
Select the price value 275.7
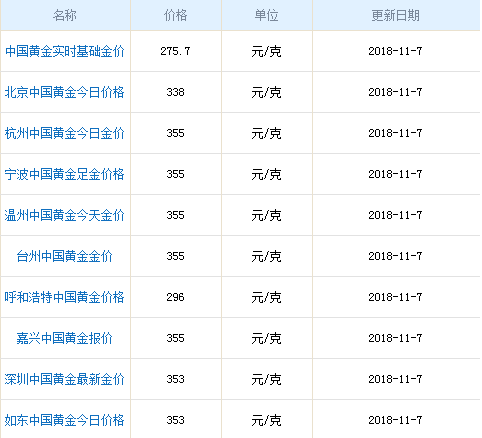point(175,51)
